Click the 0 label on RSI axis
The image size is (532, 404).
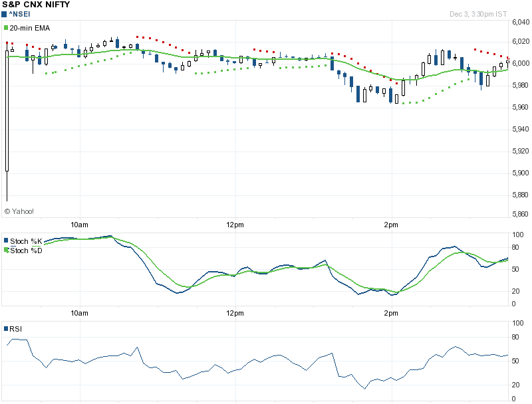513,399
